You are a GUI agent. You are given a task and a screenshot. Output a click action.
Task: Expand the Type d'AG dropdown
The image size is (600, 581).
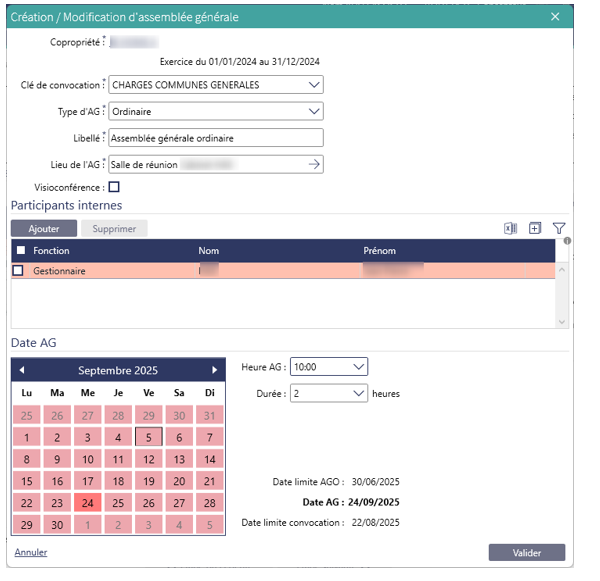[x=314, y=111]
